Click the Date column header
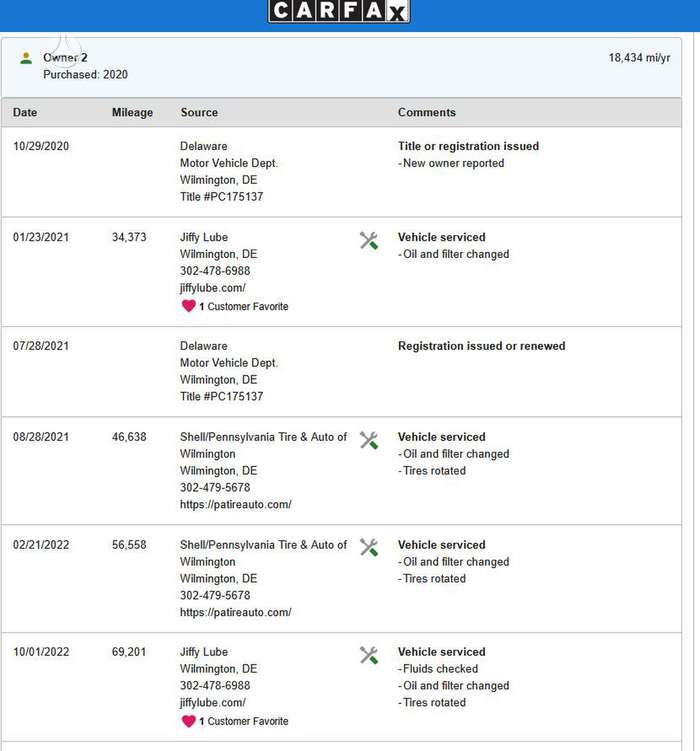This screenshot has height=751, width=700. coord(25,113)
